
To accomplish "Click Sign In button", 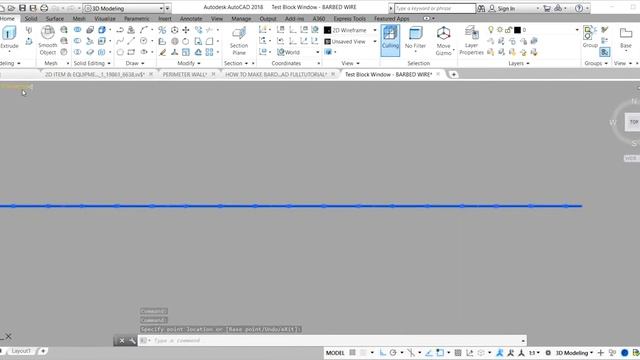I will tap(506, 8).
